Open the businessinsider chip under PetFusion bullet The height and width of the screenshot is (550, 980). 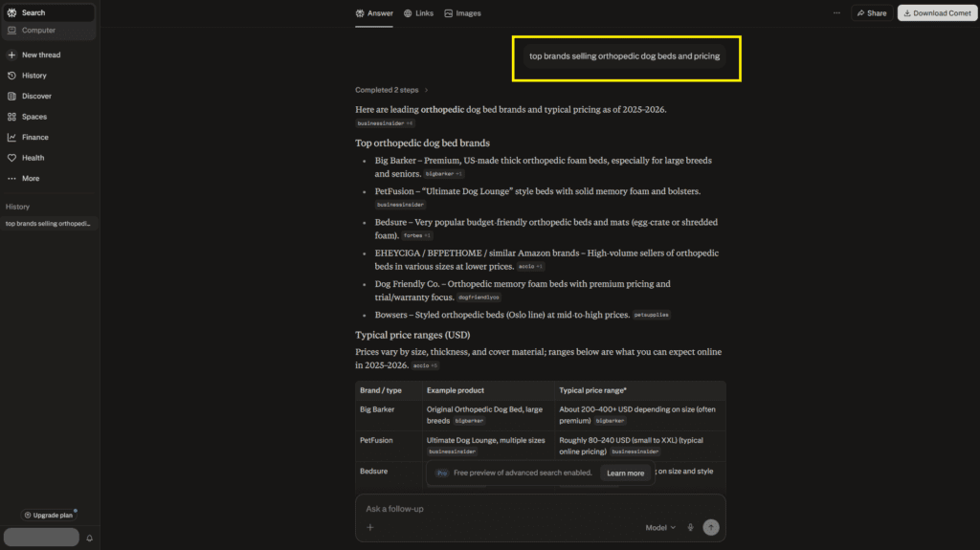tap(401, 205)
